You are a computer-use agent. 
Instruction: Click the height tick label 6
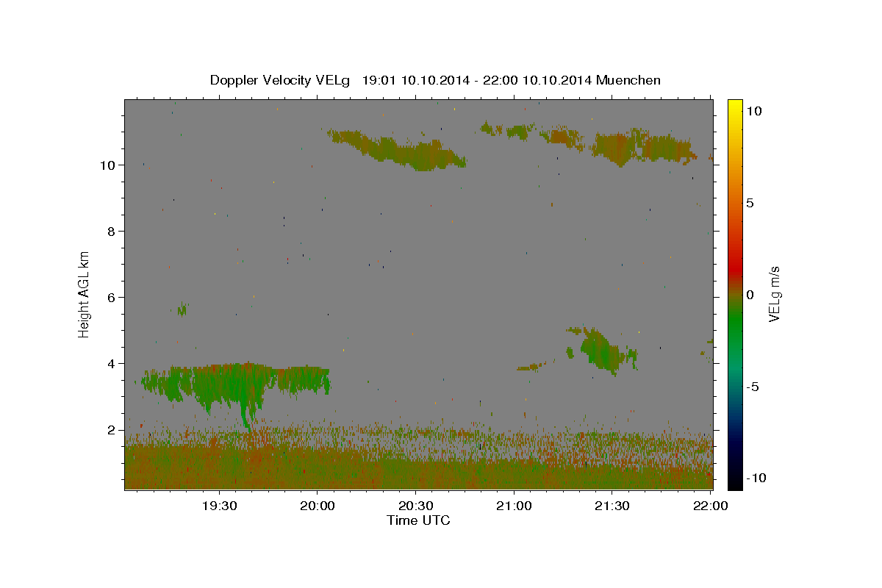point(110,298)
